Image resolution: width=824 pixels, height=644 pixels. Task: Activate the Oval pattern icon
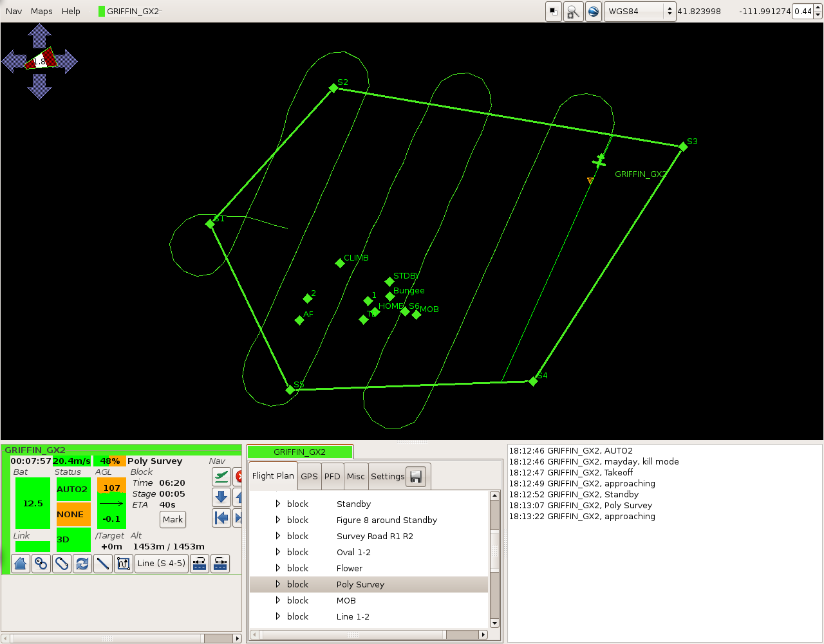click(x=62, y=564)
